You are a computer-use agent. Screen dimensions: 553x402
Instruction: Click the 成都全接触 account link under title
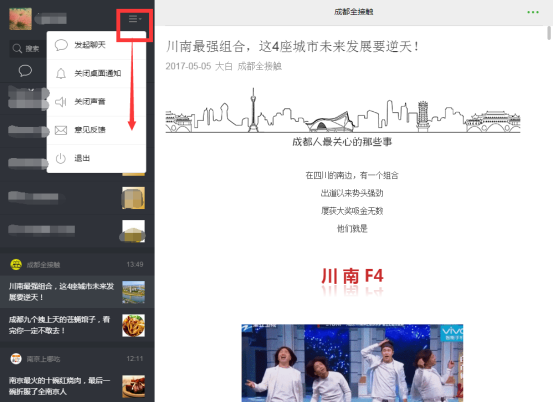coord(260,66)
